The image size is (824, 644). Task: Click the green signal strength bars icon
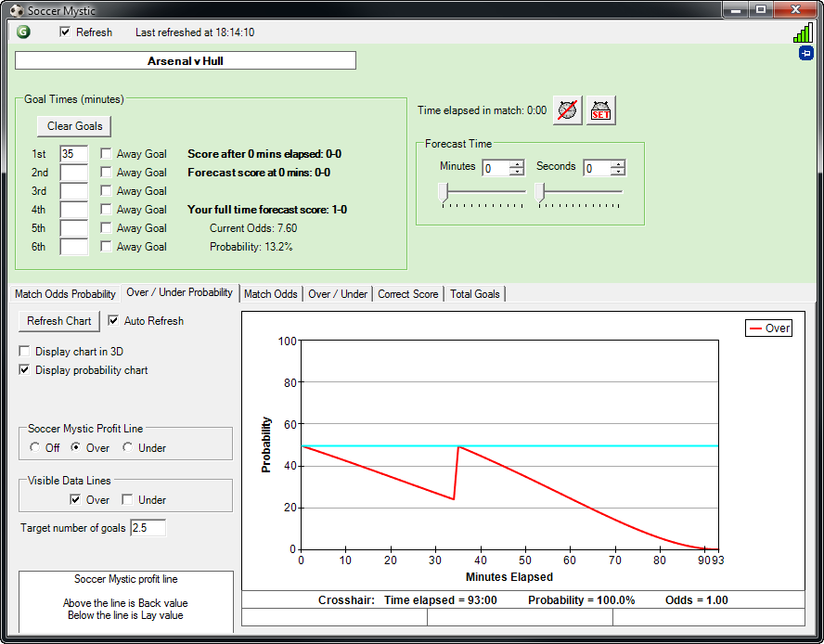tap(803, 33)
